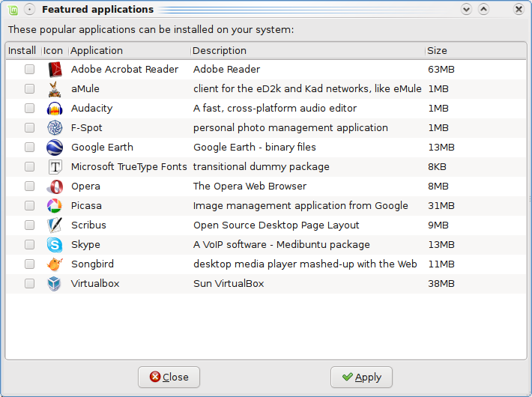Select the Google Earth globe icon

pyautogui.click(x=55, y=148)
